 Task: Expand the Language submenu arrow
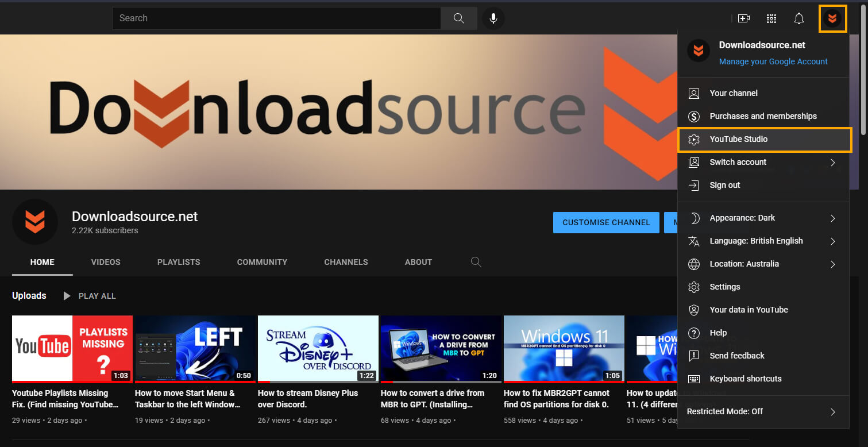[832, 241]
